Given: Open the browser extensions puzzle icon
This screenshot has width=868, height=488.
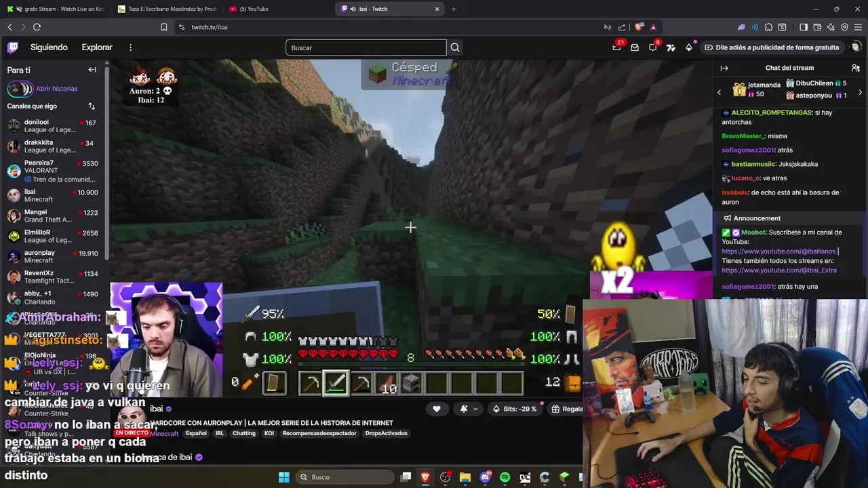Looking at the screenshot, I should [x=768, y=27].
